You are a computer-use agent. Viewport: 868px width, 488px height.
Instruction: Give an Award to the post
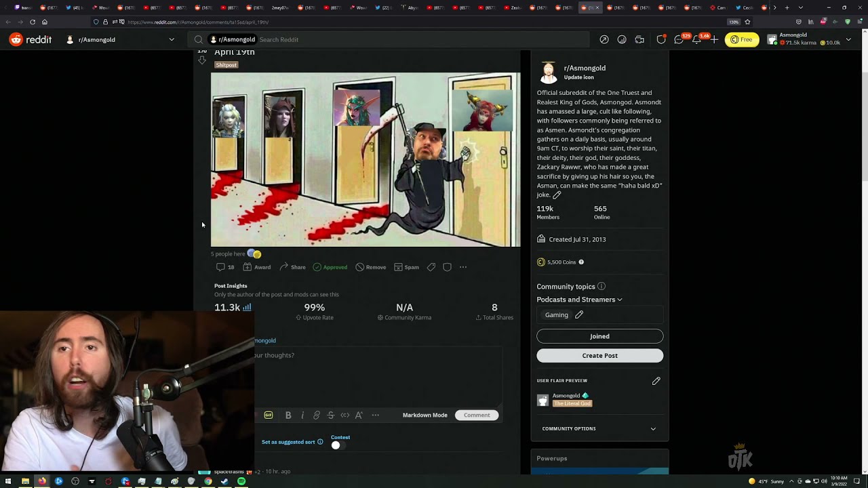257,267
